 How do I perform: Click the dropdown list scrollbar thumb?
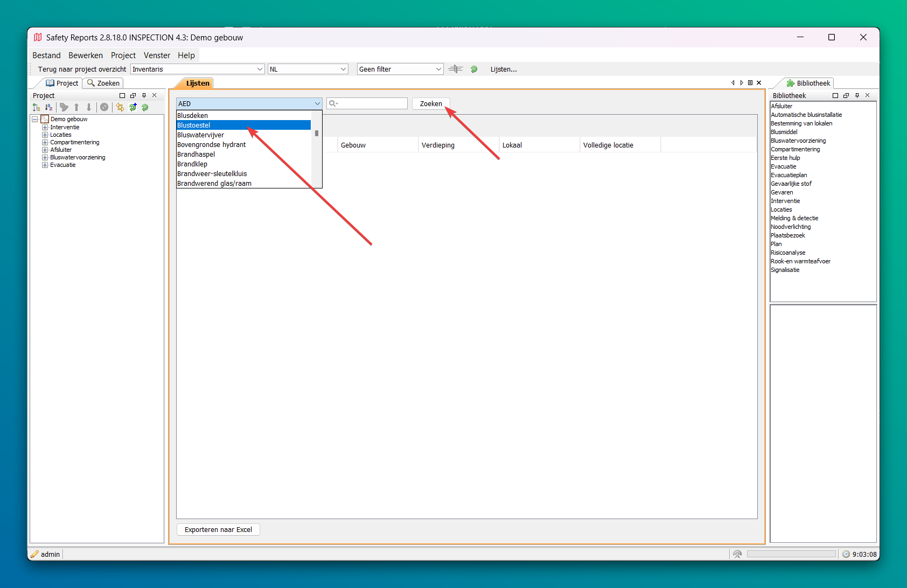click(317, 133)
